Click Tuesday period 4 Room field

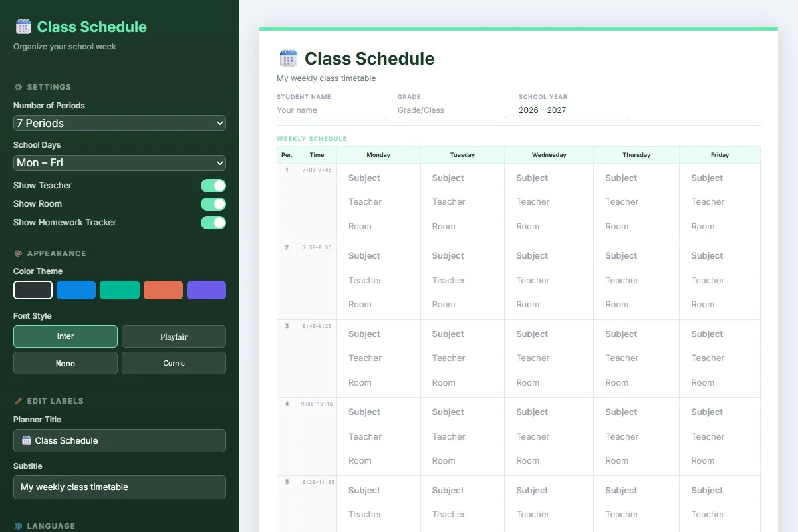462,461
